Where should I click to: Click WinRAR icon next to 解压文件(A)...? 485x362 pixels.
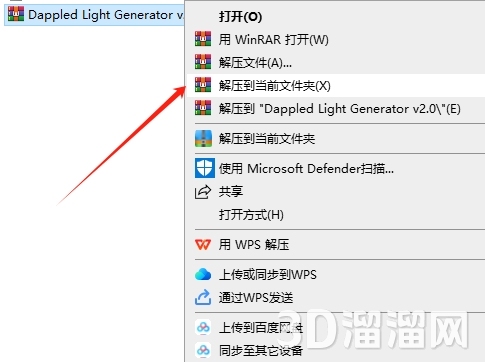click(203, 62)
